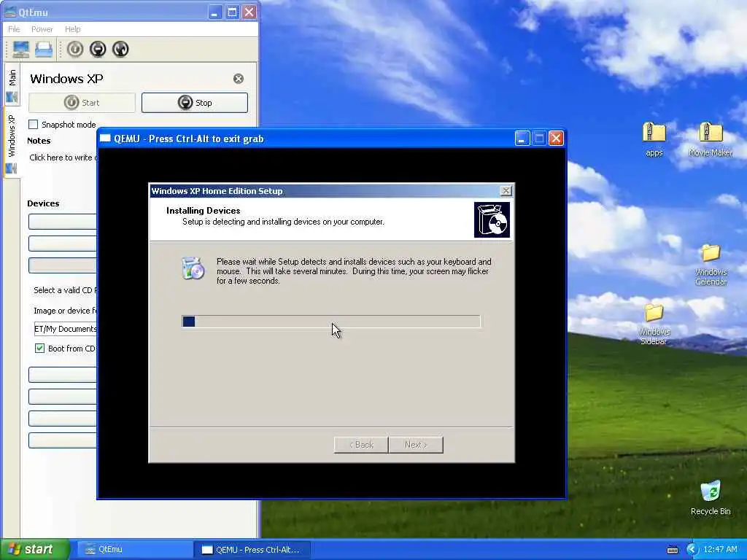This screenshot has height=560, width=747.
Task: Close the Windows XP Home Edition Setup dialog
Action: [x=506, y=191]
